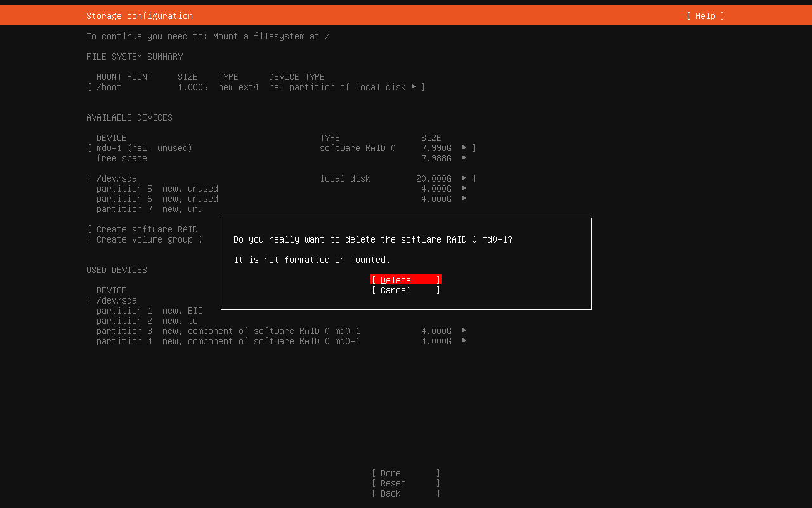This screenshot has width=812, height=508.
Task: Expand arrow for /boot mount point row
Action: 414,87
